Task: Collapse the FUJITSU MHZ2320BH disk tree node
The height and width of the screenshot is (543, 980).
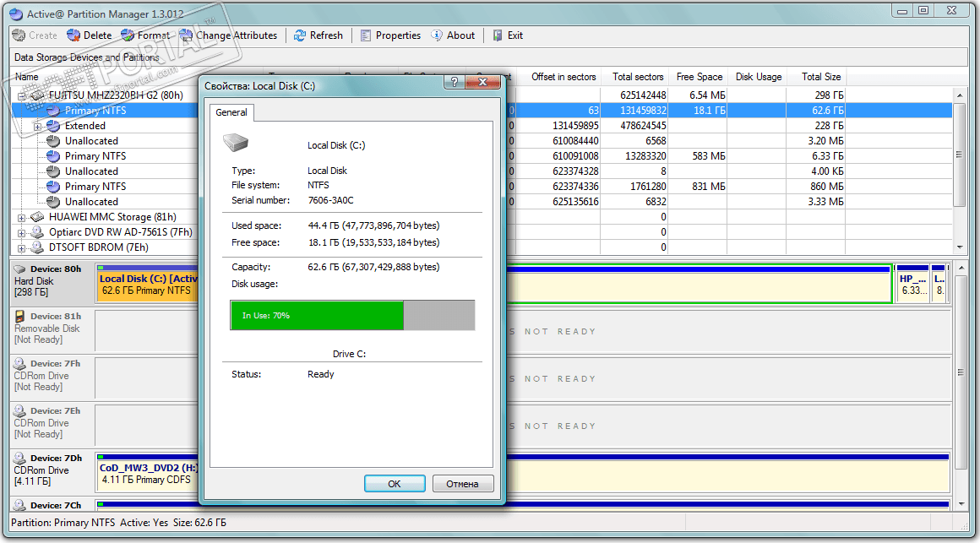Action: 22,95
